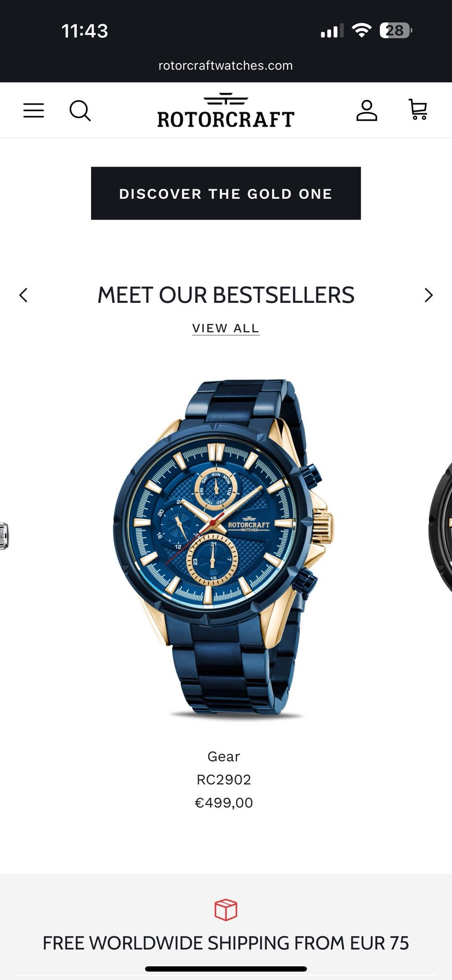
Task: Tap the €499,00 price label
Action: [224, 802]
